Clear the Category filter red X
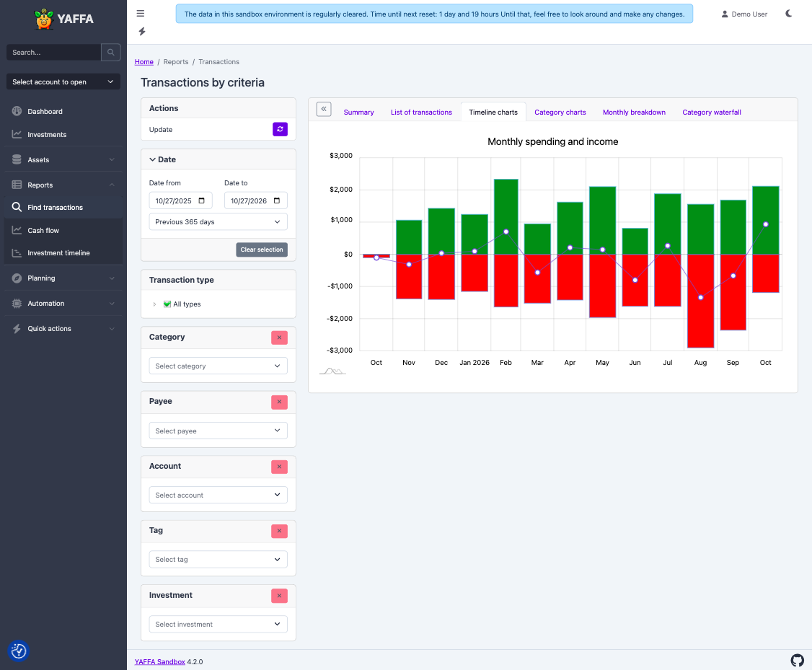812x670 pixels. point(279,338)
